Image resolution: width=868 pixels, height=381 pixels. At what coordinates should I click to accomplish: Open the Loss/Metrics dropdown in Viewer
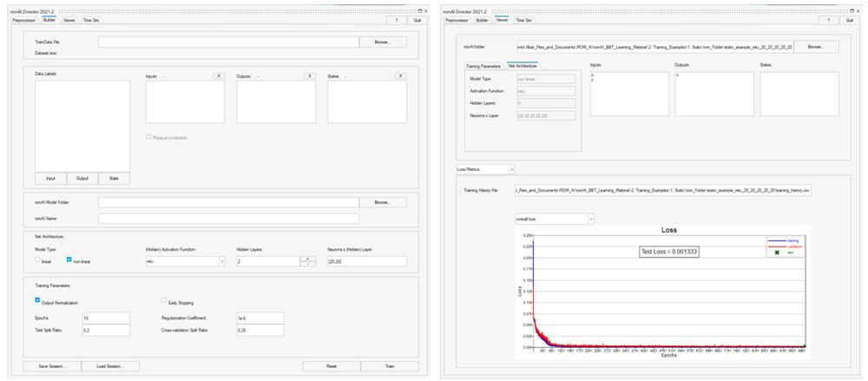[x=511, y=168]
